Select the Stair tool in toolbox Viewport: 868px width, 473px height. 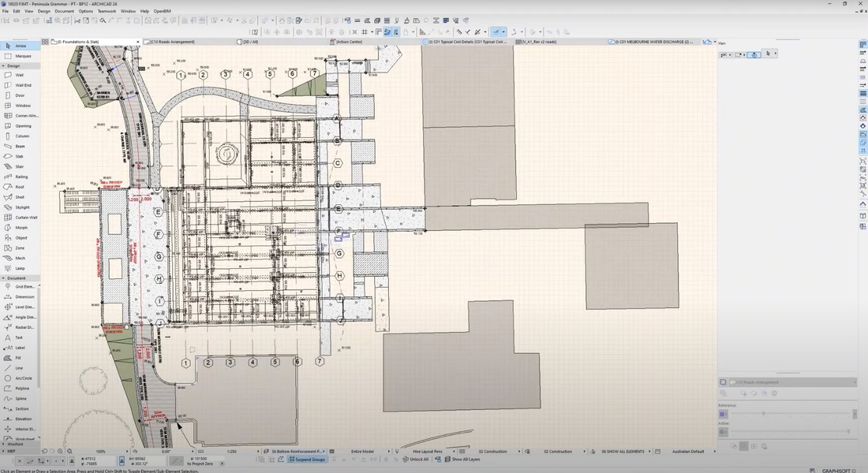tap(19, 166)
